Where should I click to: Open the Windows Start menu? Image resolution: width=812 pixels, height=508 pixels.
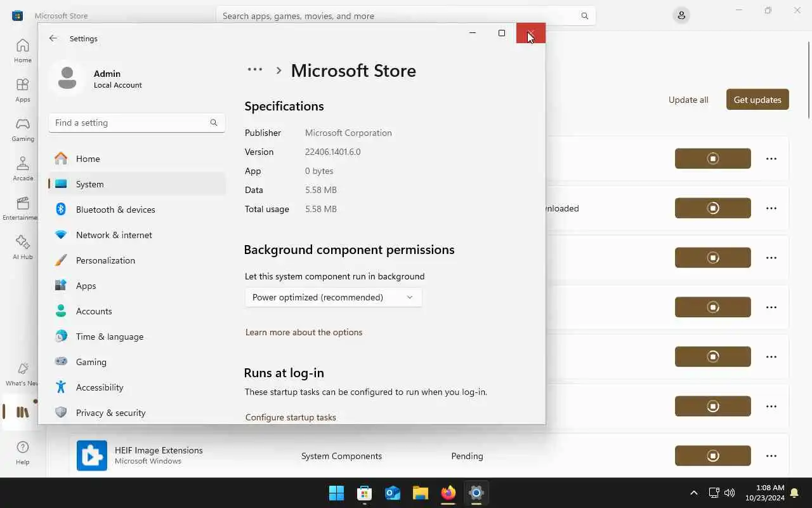coord(336,493)
